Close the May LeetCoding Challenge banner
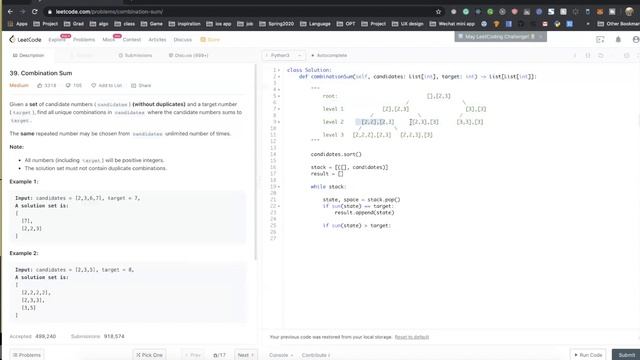The height and width of the screenshot is (360, 640). [x=541, y=37]
